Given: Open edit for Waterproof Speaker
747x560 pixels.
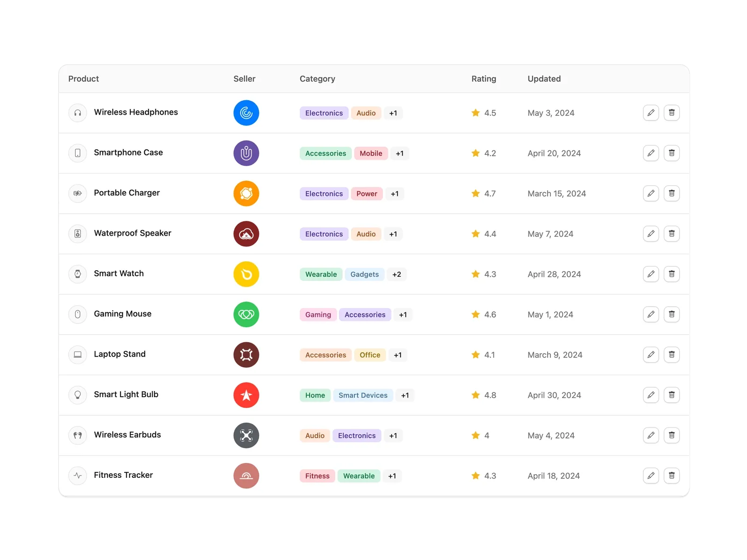Looking at the screenshot, I should point(651,234).
